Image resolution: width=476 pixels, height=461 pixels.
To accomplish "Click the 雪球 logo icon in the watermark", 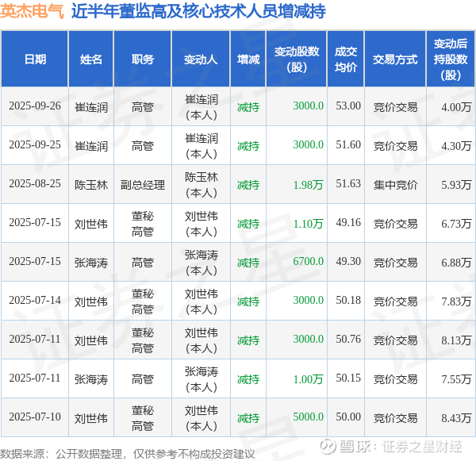I will coord(328,447).
